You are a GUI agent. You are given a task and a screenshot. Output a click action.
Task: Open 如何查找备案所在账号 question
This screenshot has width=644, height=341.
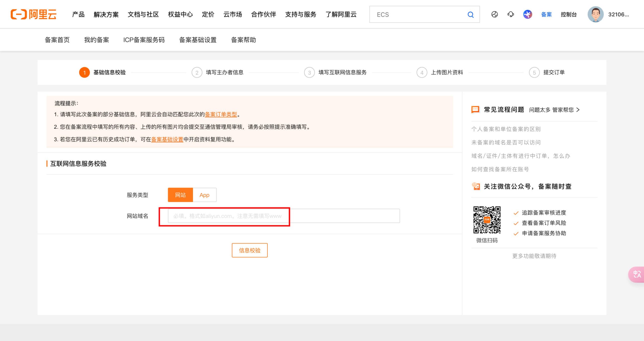coord(500,169)
